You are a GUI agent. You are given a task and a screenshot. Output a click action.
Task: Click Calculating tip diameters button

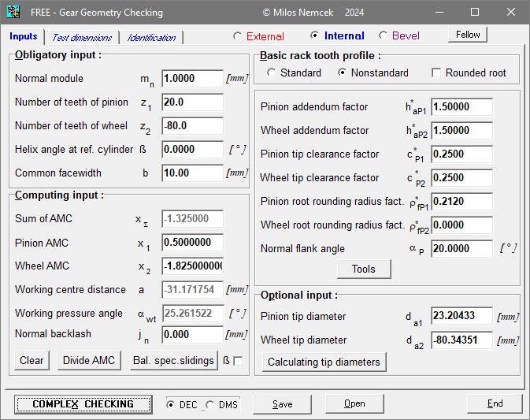(324, 362)
